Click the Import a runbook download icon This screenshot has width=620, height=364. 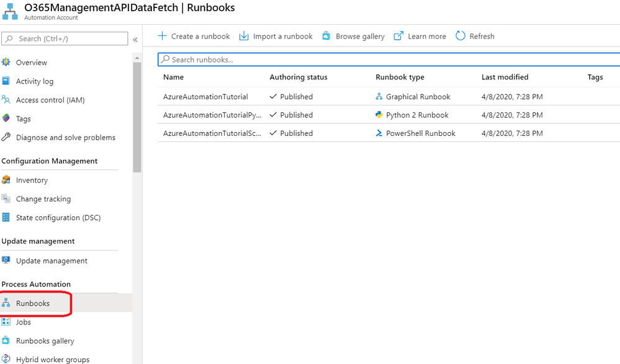244,36
